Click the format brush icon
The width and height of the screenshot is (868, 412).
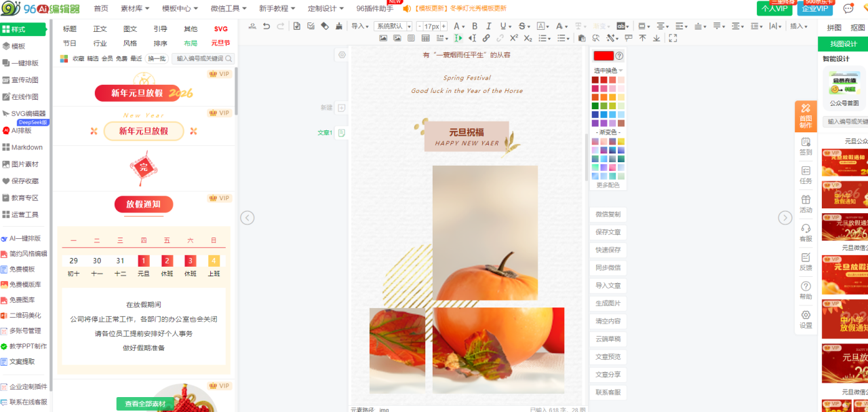coord(338,26)
